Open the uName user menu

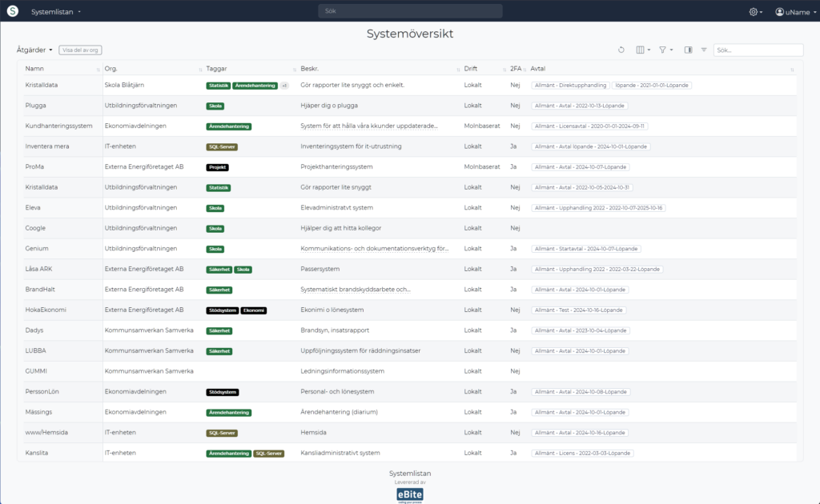795,11
